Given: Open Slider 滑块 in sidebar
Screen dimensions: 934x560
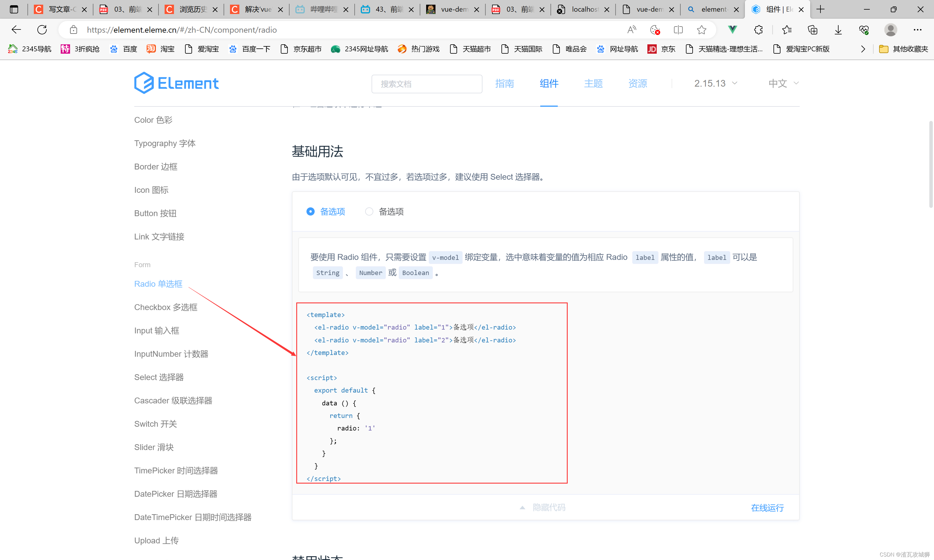Looking at the screenshot, I should [154, 447].
